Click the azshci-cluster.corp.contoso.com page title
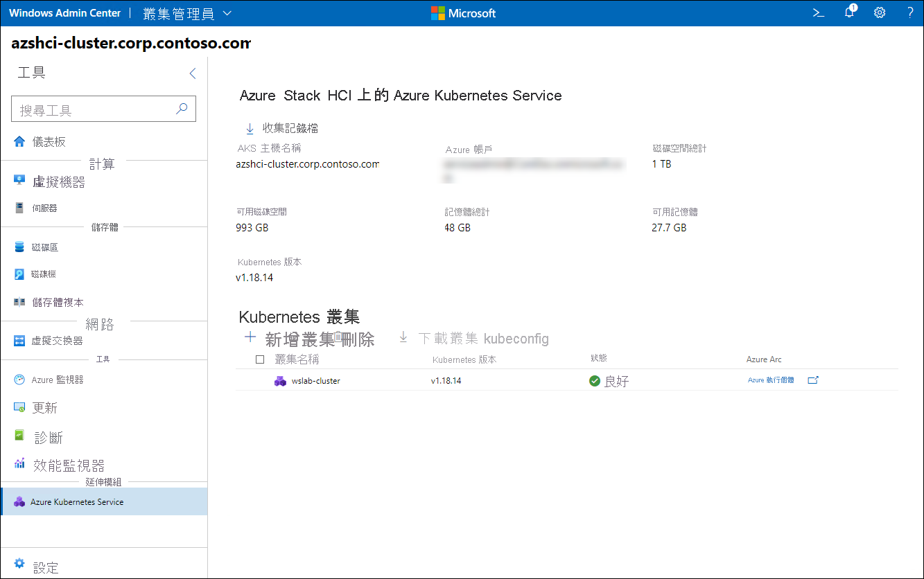 [131, 44]
